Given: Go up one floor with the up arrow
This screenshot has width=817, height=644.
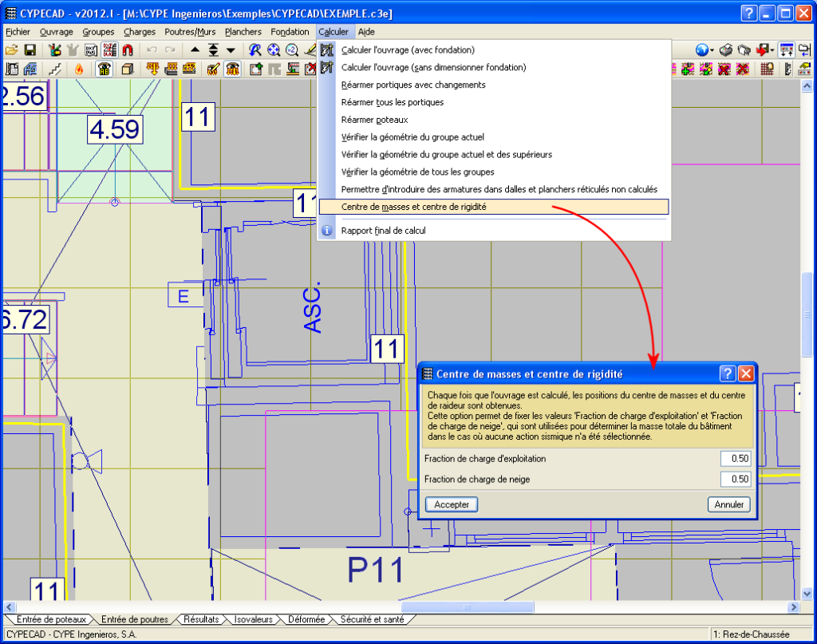Looking at the screenshot, I should (x=195, y=49).
